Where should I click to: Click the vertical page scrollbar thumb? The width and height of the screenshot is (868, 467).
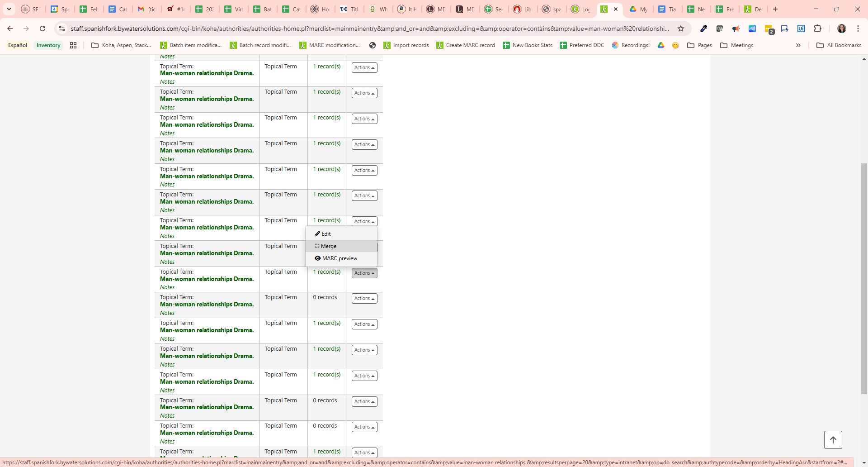coord(864,278)
